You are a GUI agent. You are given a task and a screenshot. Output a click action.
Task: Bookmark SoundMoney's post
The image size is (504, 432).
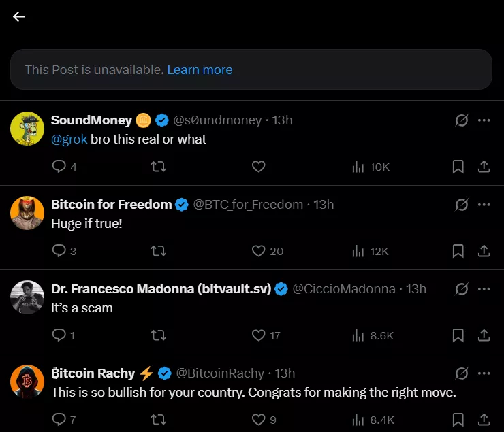point(458,167)
